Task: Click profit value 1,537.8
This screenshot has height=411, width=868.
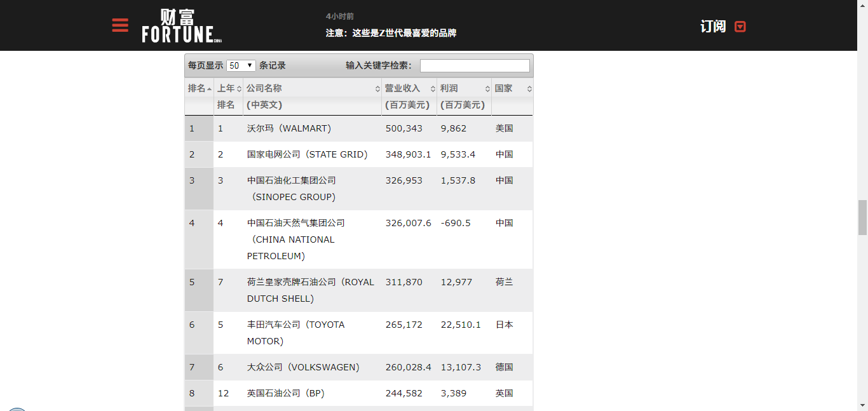Action: point(458,180)
